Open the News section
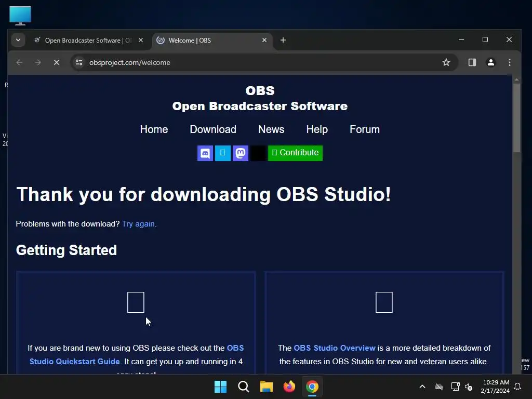532x399 pixels. coord(271,129)
